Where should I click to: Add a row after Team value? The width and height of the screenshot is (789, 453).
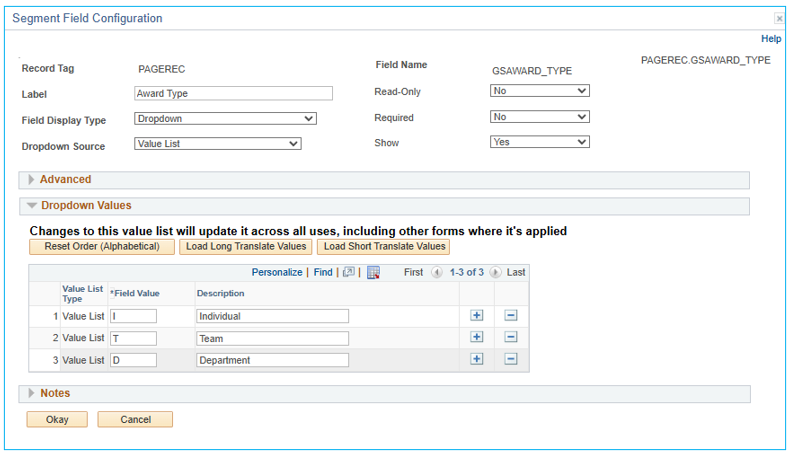click(477, 337)
